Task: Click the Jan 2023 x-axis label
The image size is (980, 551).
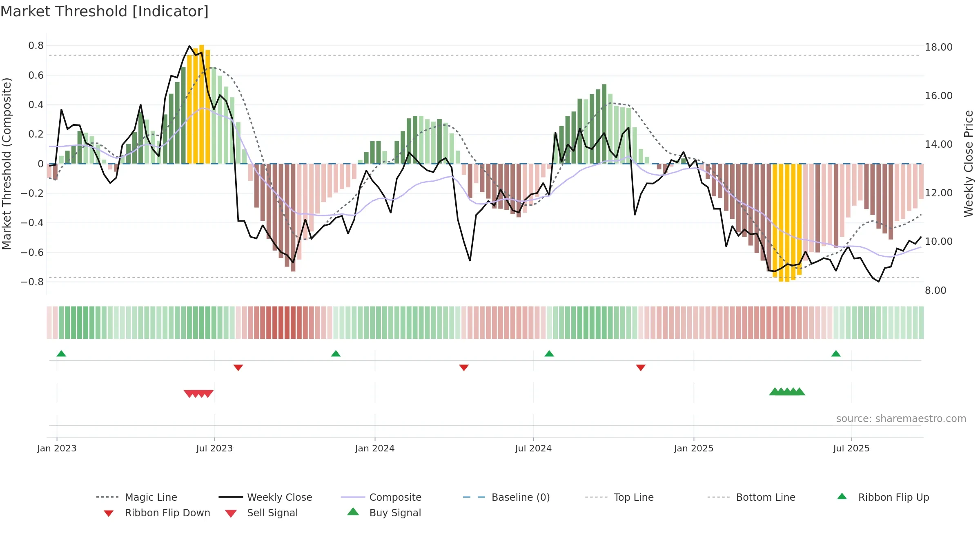Action: [x=57, y=448]
